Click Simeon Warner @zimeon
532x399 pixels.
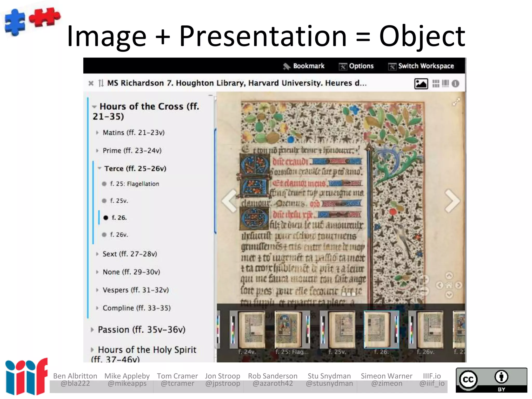click(x=387, y=380)
